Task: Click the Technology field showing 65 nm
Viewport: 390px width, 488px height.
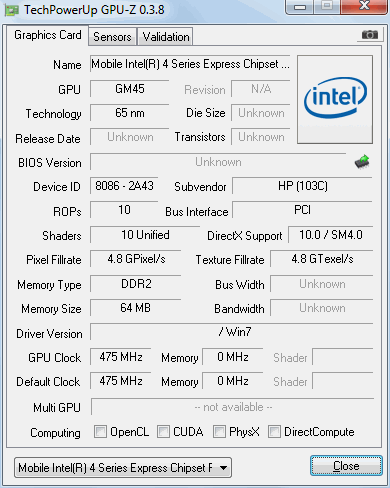Action: point(130,113)
